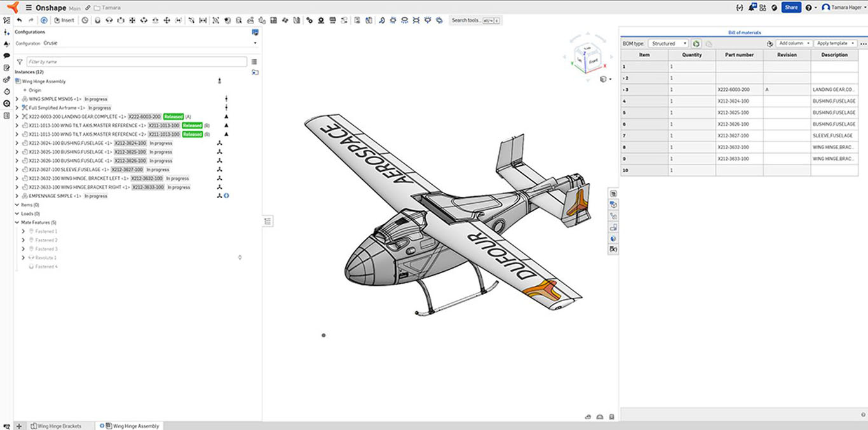The image size is (868, 430).
Task: Redo the last undone action
Action: point(31,20)
